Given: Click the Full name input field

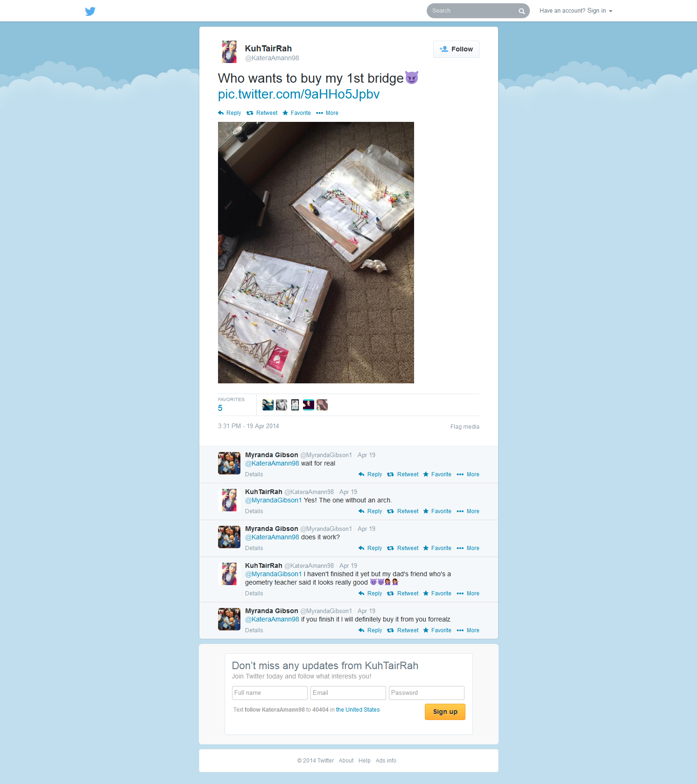Looking at the screenshot, I should pyautogui.click(x=270, y=693).
